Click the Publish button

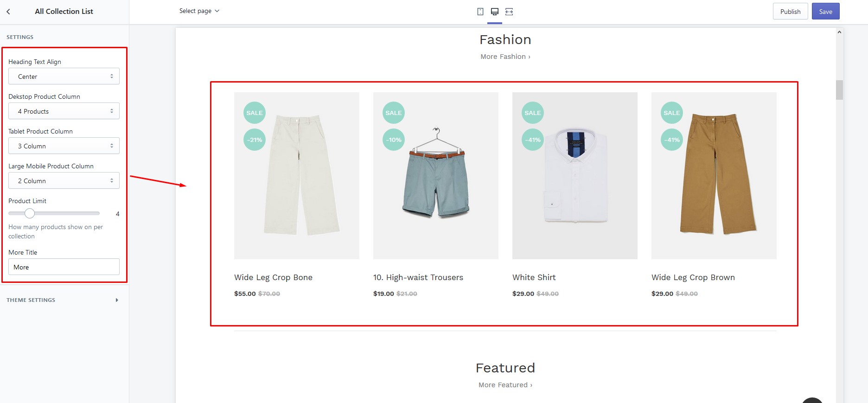[790, 12]
